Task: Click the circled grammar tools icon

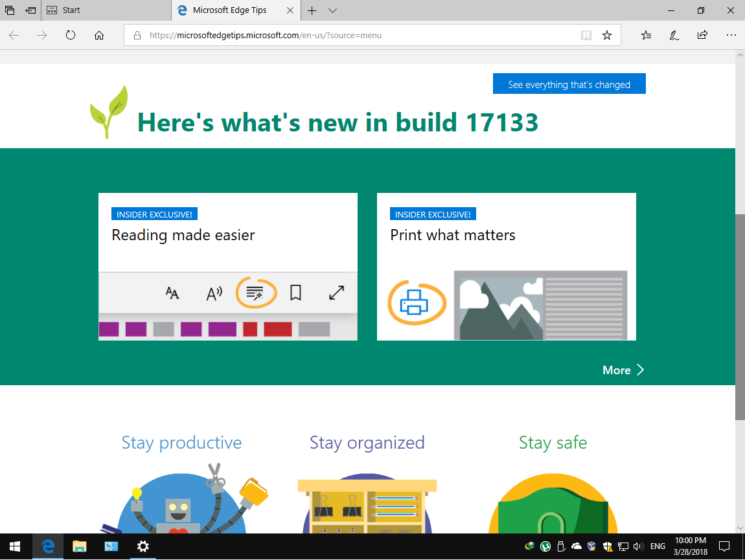Action: pos(256,293)
